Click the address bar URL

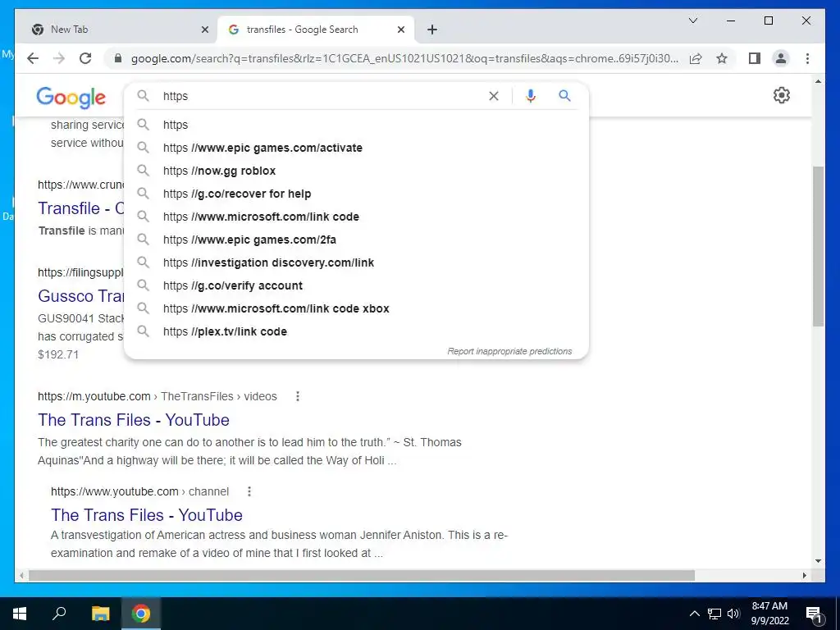(404, 58)
